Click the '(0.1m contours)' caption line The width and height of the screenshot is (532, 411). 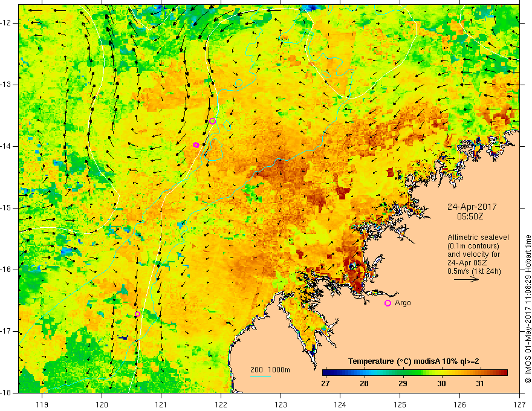pyautogui.click(x=473, y=246)
